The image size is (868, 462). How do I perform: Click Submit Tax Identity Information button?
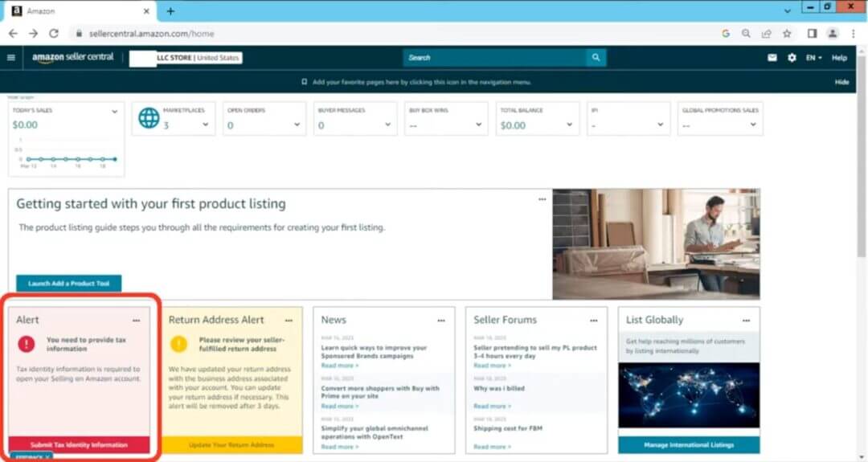(x=79, y=445)
